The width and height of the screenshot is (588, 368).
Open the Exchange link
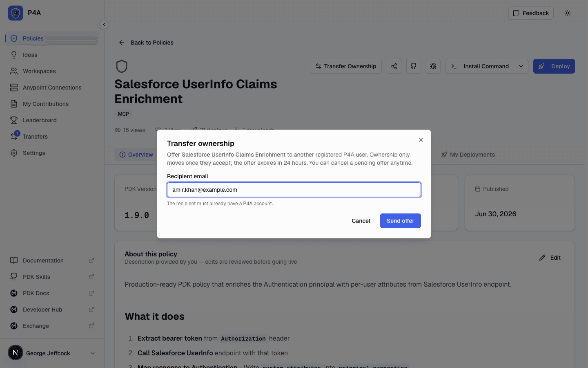(x=52, y=326)
